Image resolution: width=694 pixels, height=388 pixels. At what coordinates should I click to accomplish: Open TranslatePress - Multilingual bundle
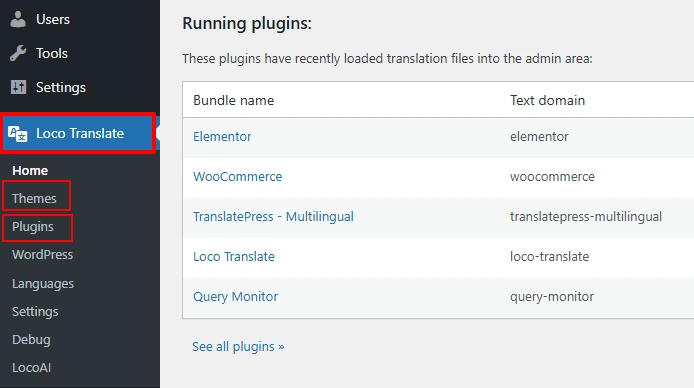[x=274, y=217]
